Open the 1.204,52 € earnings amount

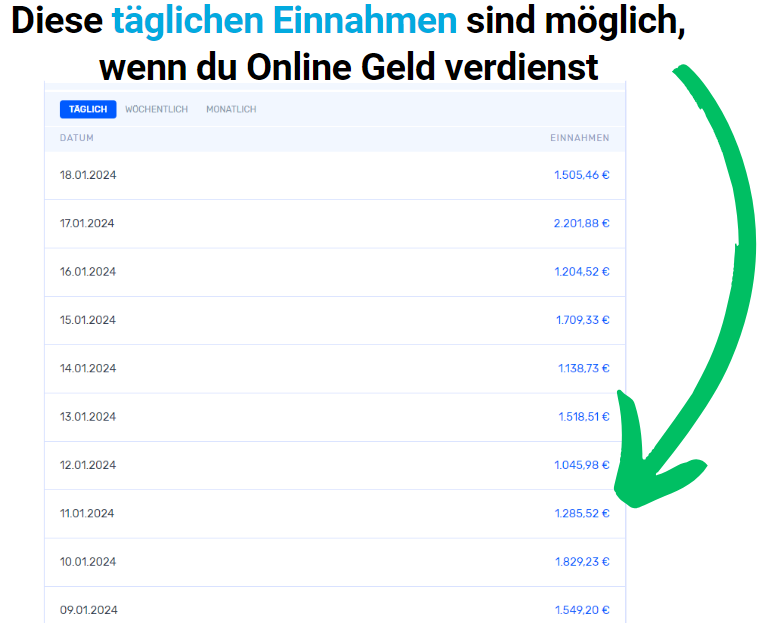click(582, 272)
